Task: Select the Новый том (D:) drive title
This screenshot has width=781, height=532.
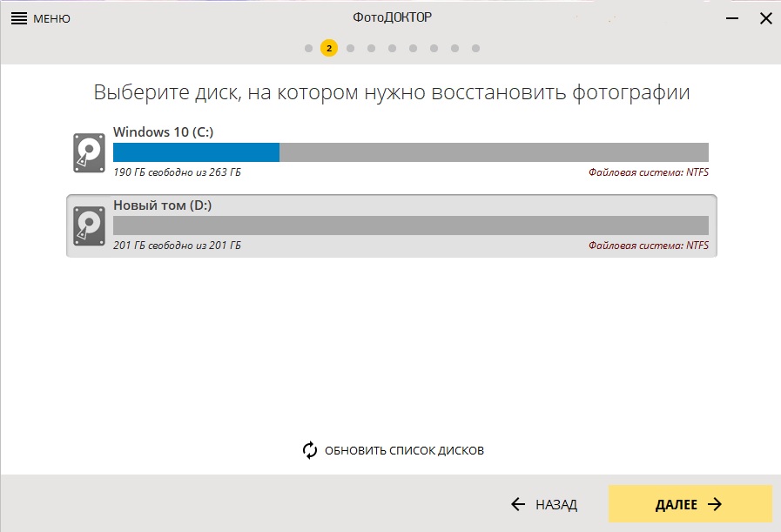Action: (162, 205)
